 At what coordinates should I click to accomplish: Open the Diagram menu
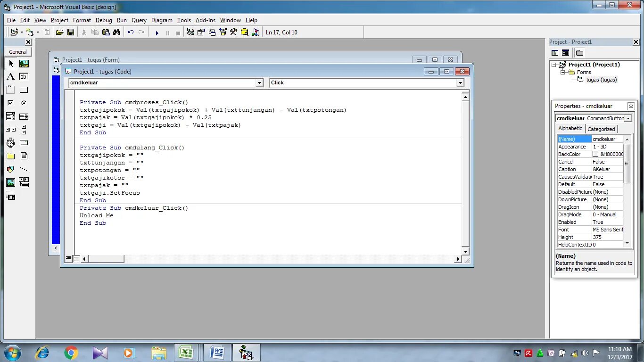pos(162,20)
